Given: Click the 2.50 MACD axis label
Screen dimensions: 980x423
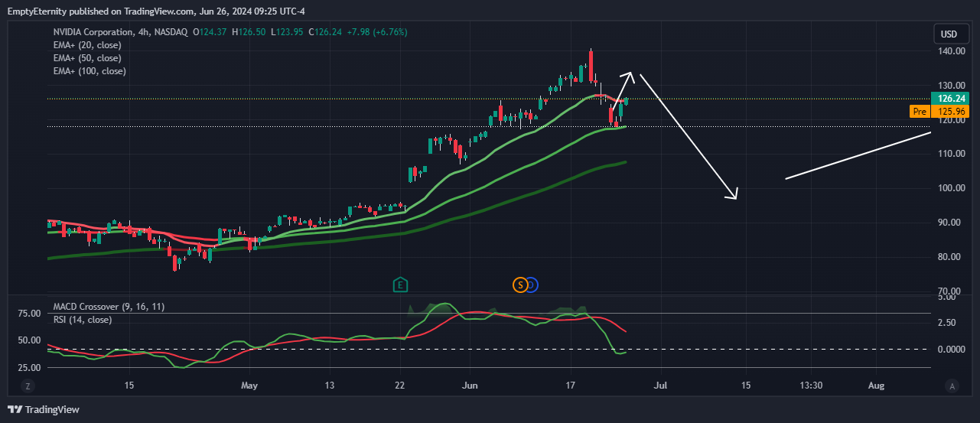Looking at the screenshot, I should coord(946,323).
